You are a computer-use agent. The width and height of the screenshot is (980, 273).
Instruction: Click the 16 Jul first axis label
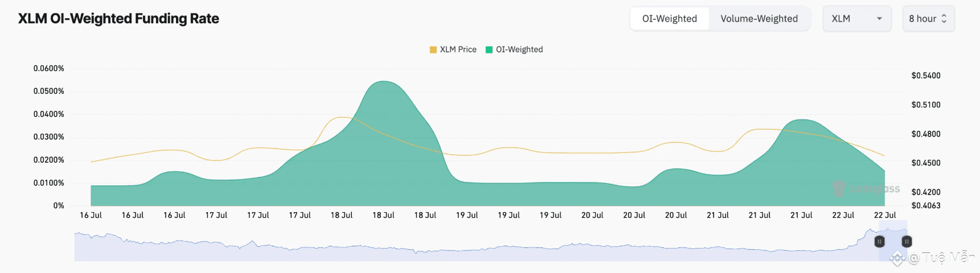coord(91,215)
